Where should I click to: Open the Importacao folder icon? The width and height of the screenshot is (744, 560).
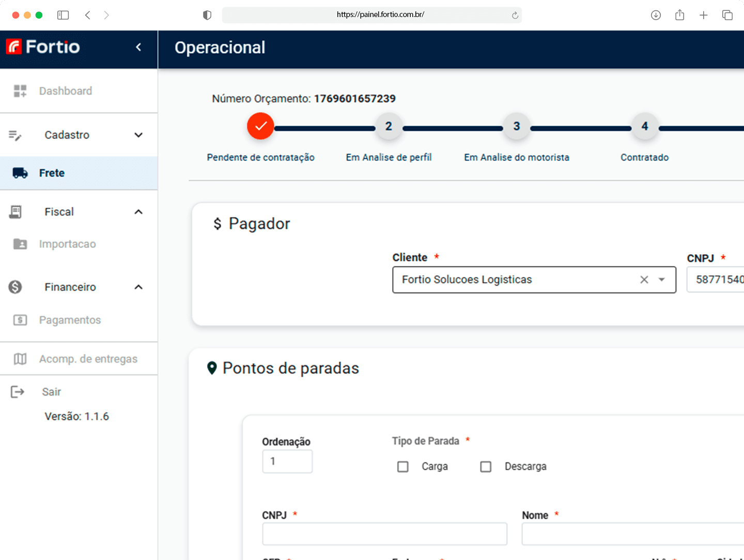tap(20, 244)
